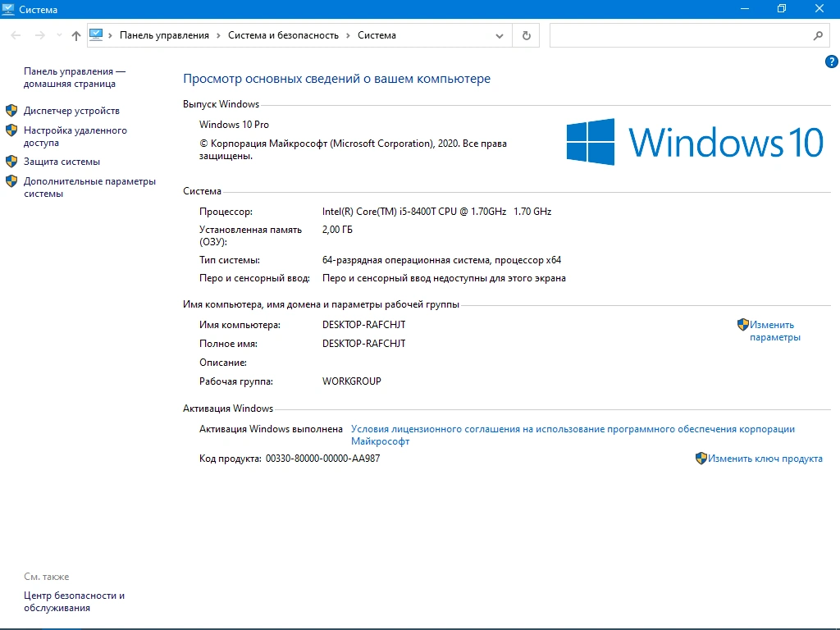
Task: Open Дополнительные параметры системы
Action: pos(89,188)
